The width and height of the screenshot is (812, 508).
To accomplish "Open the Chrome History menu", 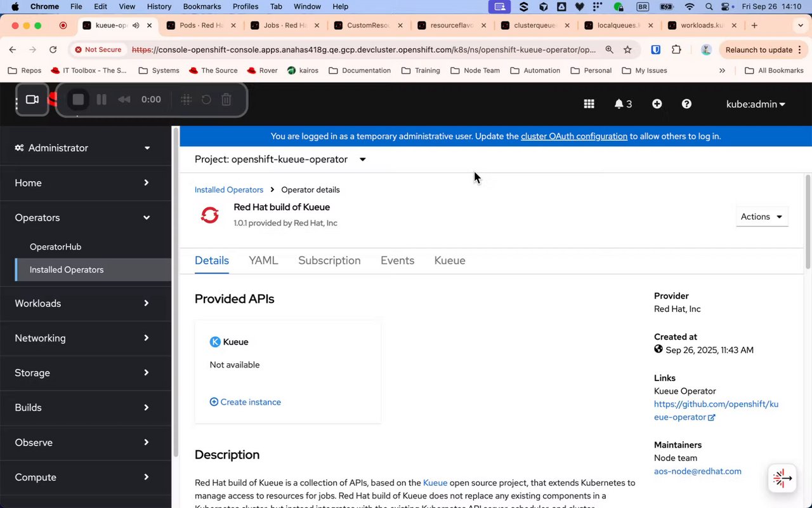I will 159,6.
